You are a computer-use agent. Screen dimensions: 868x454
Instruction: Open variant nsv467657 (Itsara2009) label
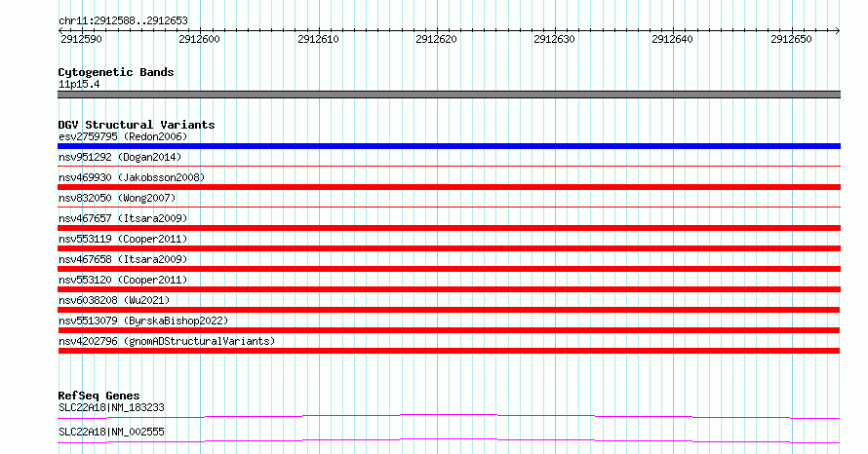click(x=123, y=218)
